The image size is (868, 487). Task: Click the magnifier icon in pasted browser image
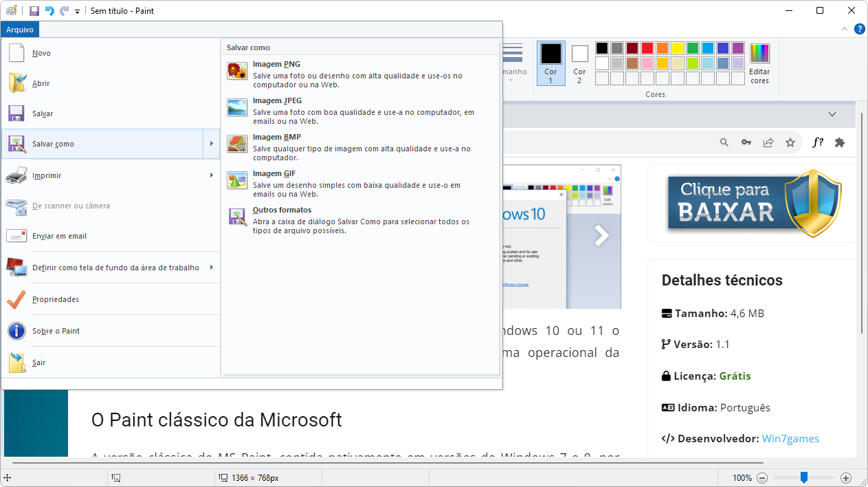click(x=724, y=142)
